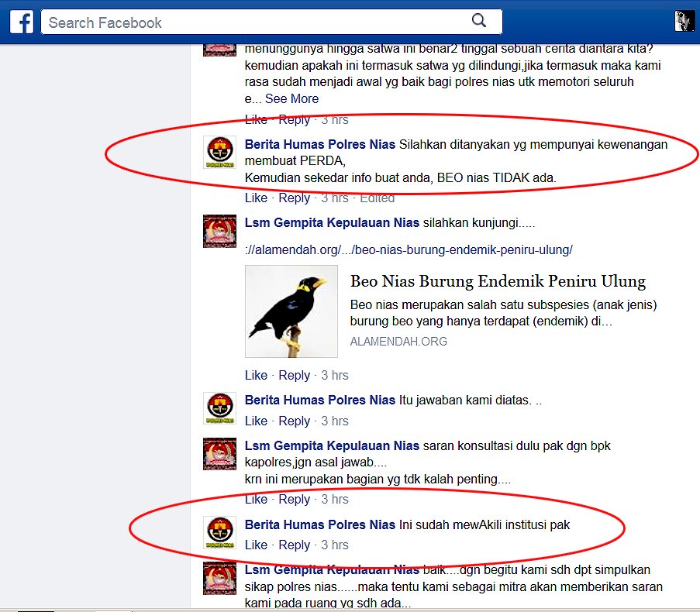Click the 'See More' link
The image size is (700, 612).
291,98
